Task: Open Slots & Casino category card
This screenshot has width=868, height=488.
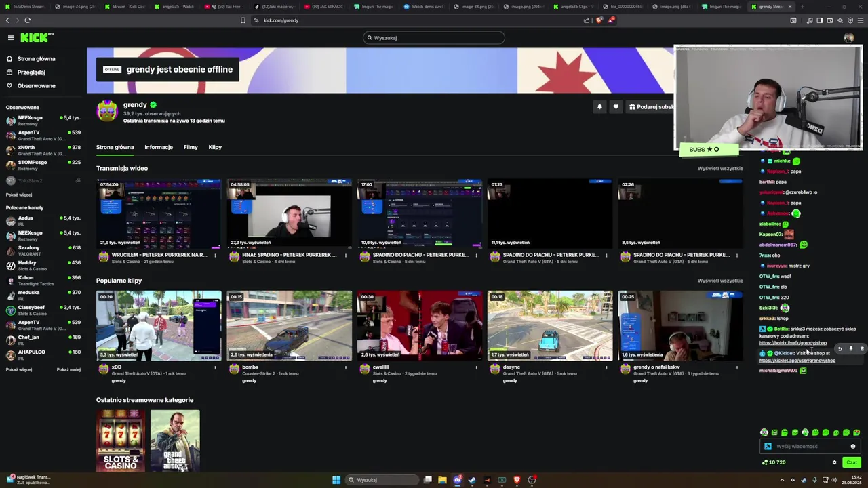Action: click(121, 441)
